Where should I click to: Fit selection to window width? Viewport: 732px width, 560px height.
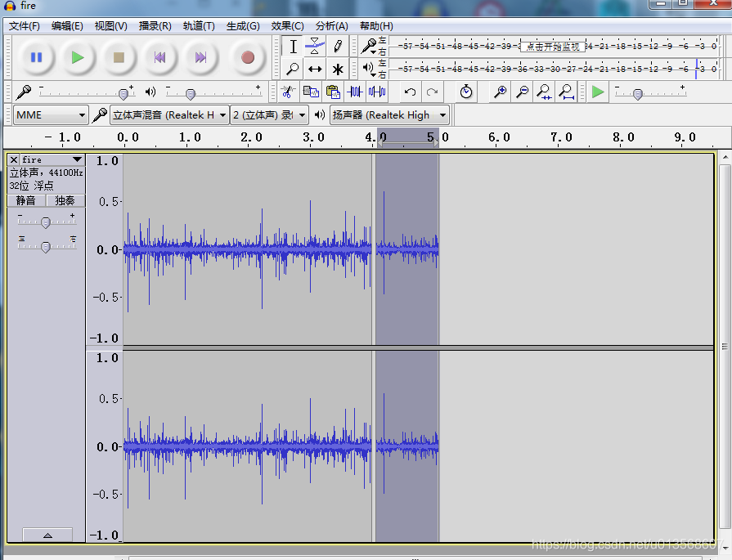[545, 92]
